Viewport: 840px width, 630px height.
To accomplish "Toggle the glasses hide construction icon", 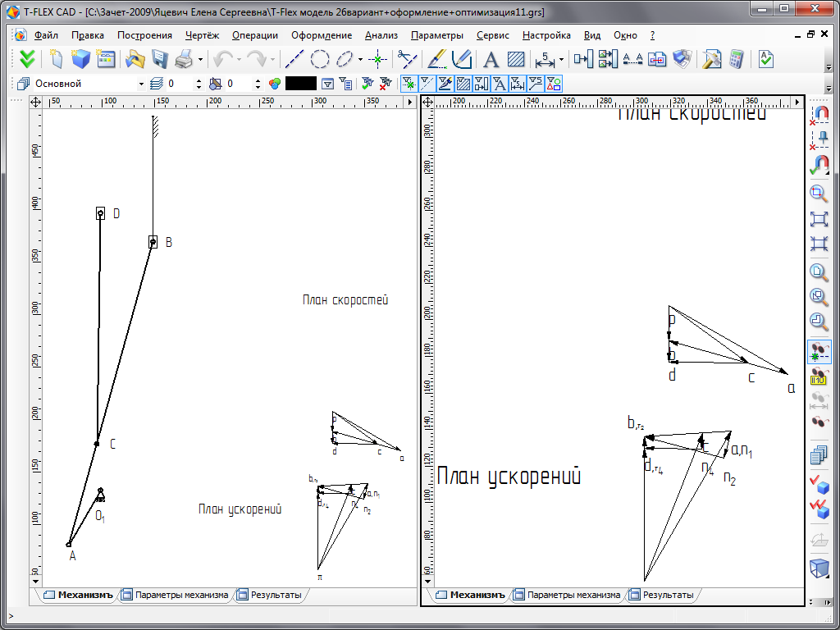I will pyautogui.click(x=819, y=352).
